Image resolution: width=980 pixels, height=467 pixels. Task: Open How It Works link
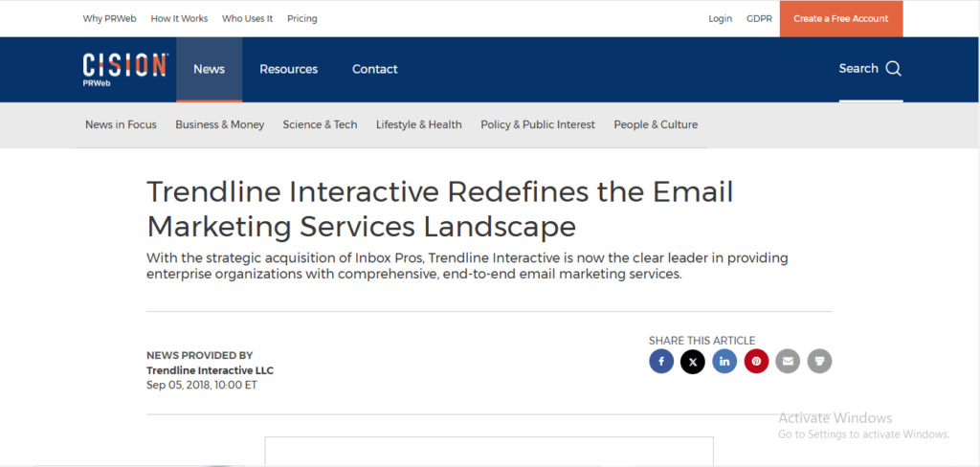pos(179,19)
